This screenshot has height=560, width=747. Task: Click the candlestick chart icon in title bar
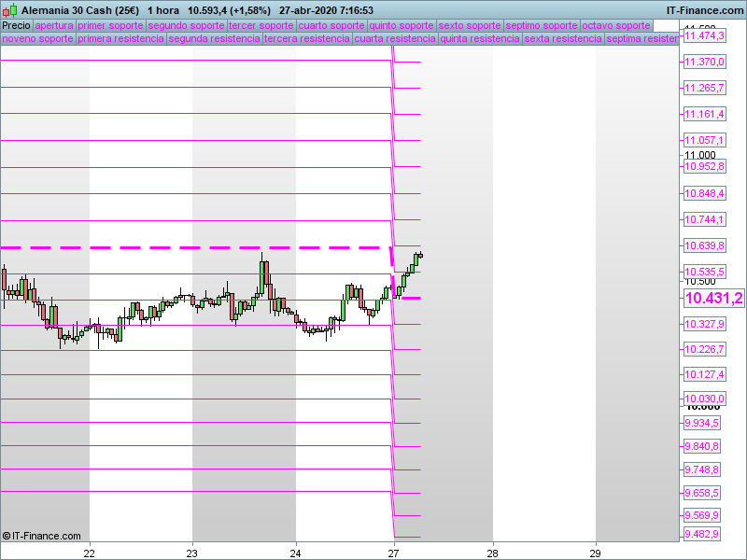9,9
